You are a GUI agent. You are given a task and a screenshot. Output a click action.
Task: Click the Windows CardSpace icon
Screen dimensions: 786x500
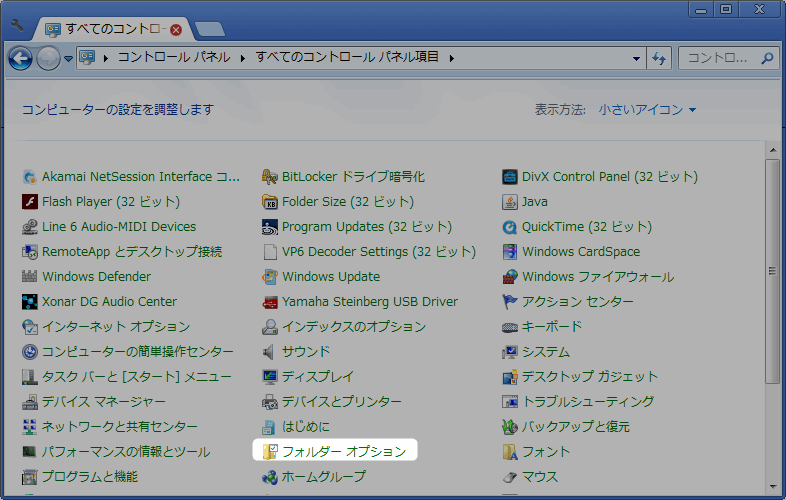(510, 252)
